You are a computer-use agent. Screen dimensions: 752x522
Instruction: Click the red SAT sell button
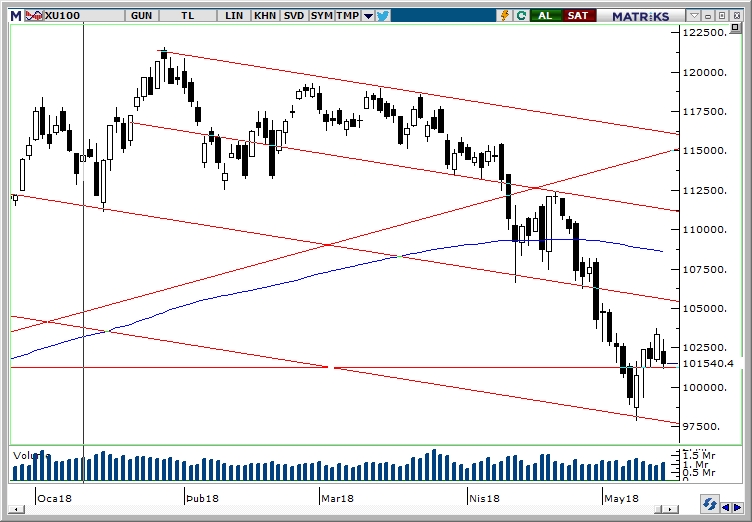click(x=578, y=15)
